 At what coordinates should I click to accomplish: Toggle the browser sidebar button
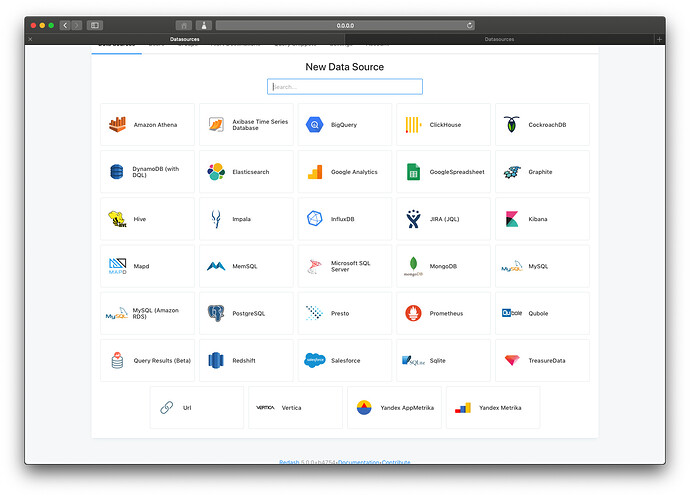(95, 25)
